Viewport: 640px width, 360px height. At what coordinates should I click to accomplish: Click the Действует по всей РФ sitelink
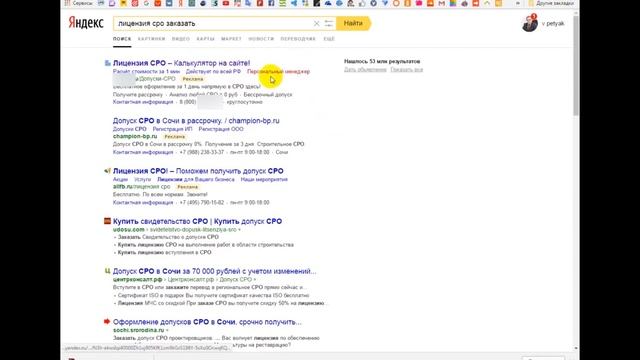tap(213, 71)
